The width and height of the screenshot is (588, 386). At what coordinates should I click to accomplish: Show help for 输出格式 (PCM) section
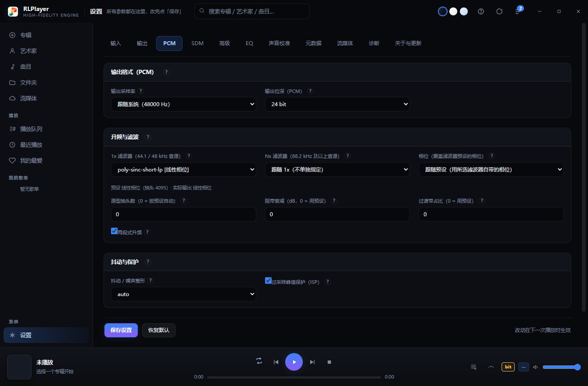[x=166, y=72]
